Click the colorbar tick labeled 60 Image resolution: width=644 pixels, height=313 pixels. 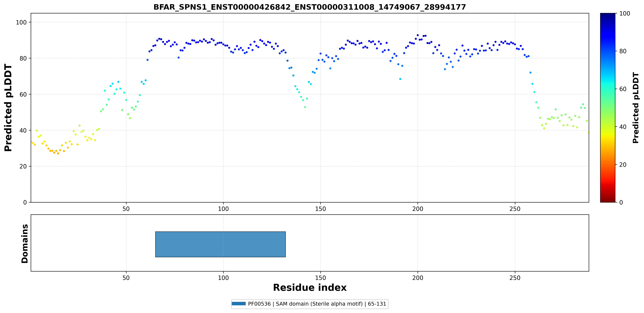[622, 89]
